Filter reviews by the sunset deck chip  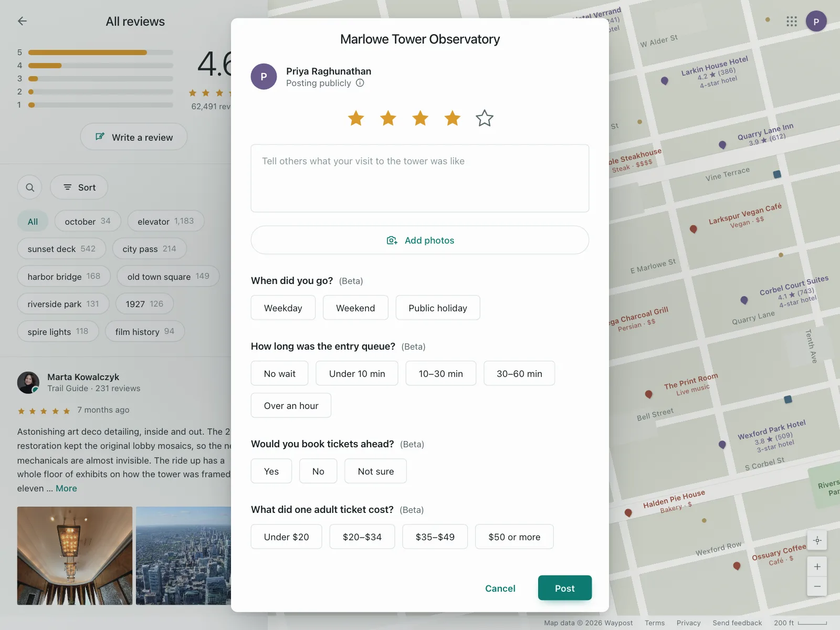point(61,249)
